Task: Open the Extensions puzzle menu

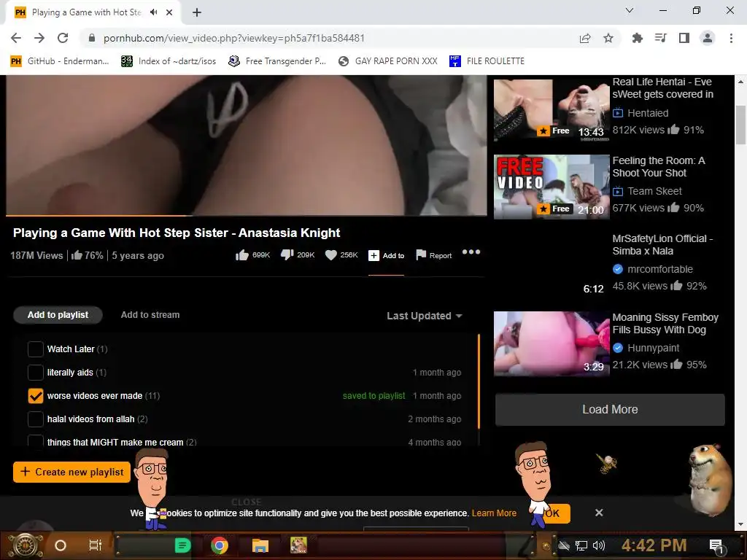Action: (x=637, y=38)
